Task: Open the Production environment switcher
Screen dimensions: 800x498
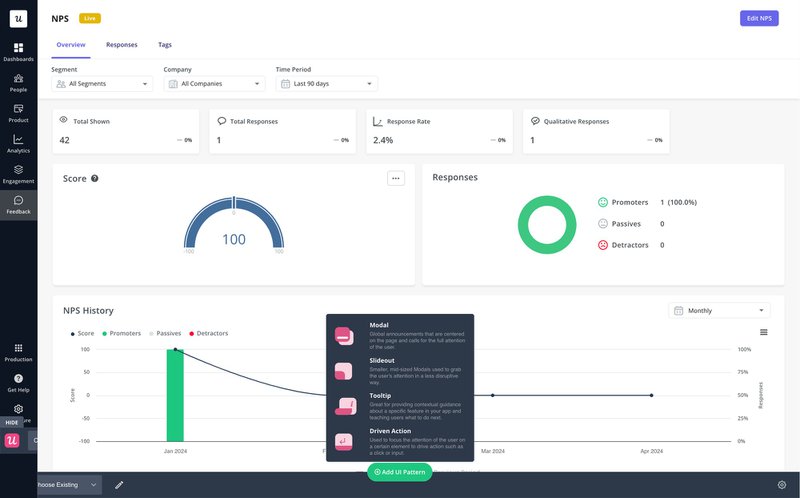Action: pyautogui.click(x=18, y=350)
